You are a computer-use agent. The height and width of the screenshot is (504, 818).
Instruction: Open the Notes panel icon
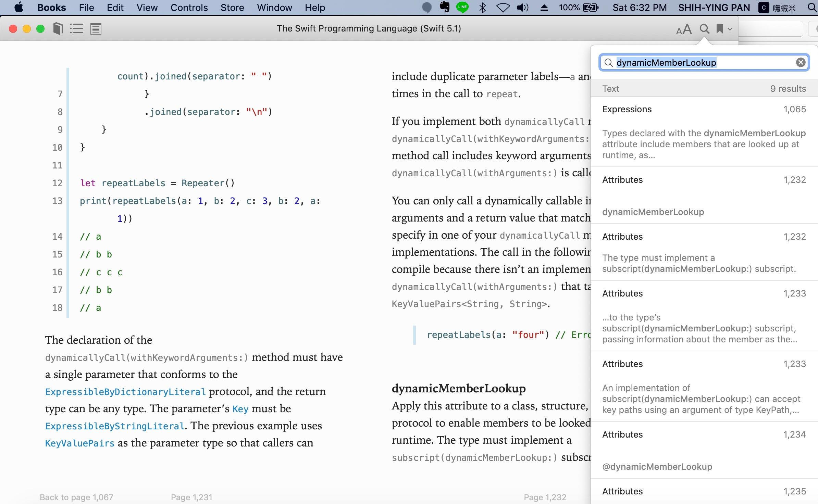pyautogui.click(x=95, y=29)
